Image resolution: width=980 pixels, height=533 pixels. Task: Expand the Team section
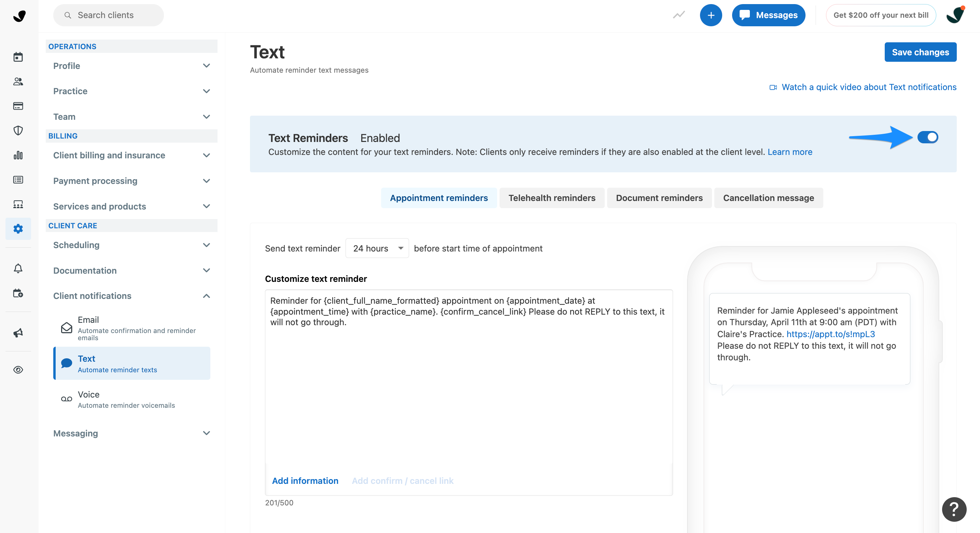(131, 117)
